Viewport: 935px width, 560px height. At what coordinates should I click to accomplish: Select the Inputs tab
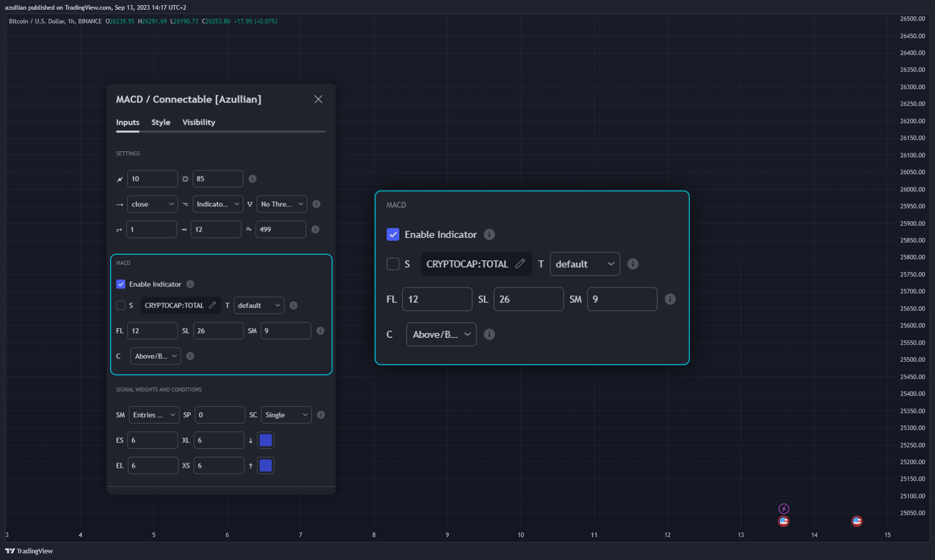point(127,122)
